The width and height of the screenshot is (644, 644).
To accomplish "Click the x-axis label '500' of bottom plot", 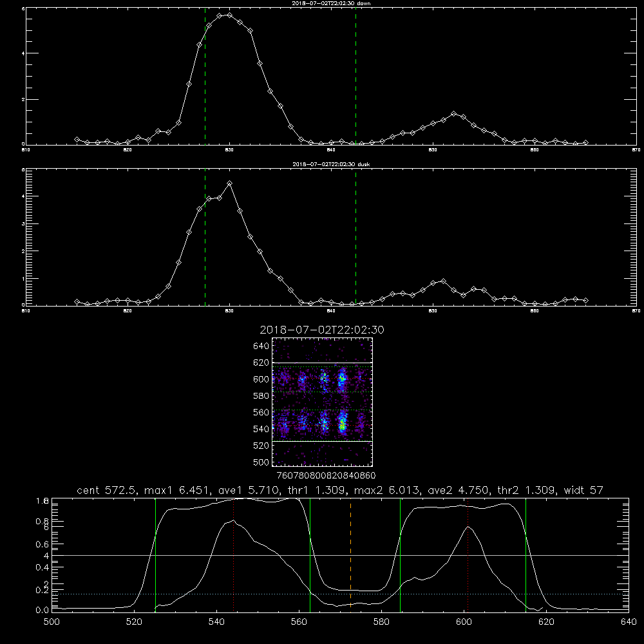I will click(x=52, y=622).
